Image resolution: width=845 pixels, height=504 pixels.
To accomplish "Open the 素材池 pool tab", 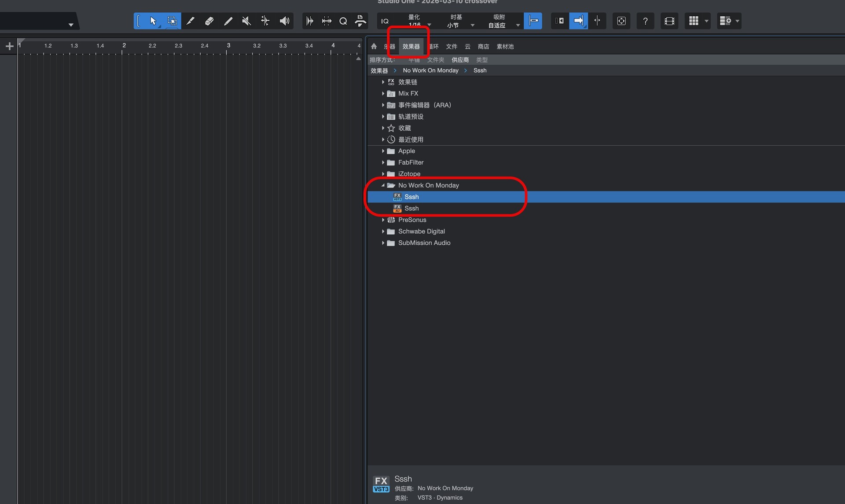I will pyautogui.click(x=505, y=46).
